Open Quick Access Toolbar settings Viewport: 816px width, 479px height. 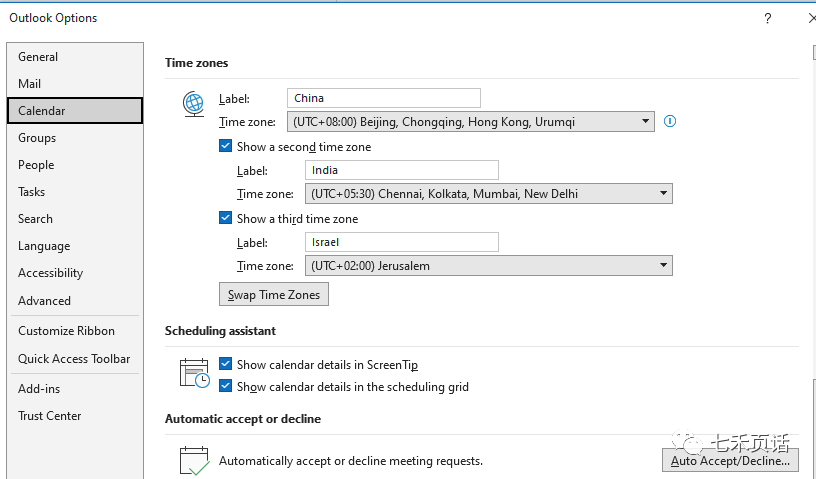75,359
